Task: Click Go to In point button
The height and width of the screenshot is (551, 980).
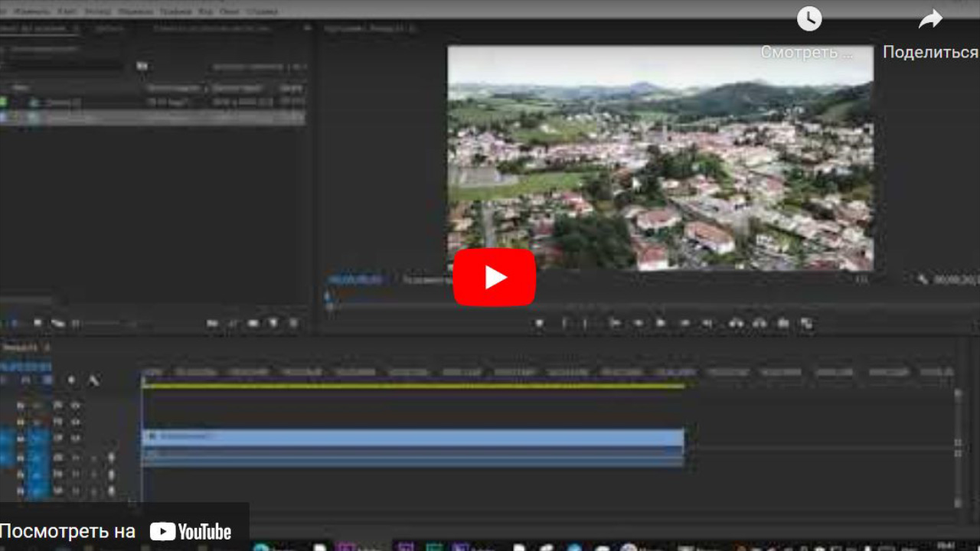Action: tap(615, 324)
